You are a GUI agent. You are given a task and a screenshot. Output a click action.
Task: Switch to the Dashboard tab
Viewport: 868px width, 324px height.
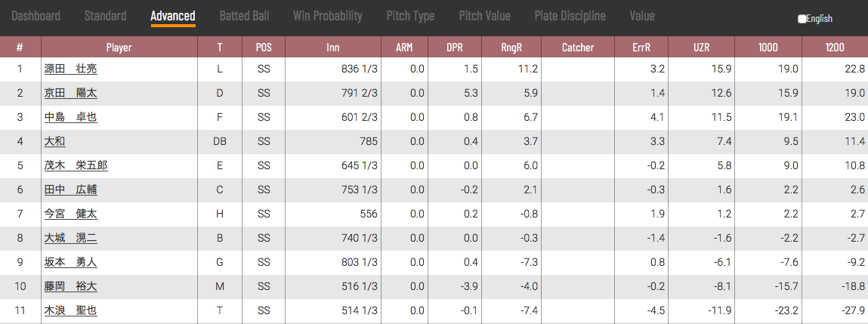click(36, 16)
